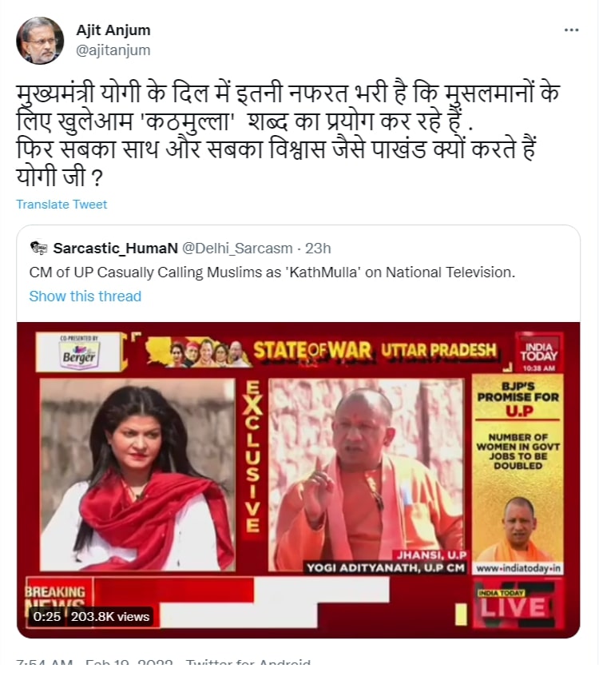Open the three-dot more options menu
Screen dimensions: 599x700
571,30
